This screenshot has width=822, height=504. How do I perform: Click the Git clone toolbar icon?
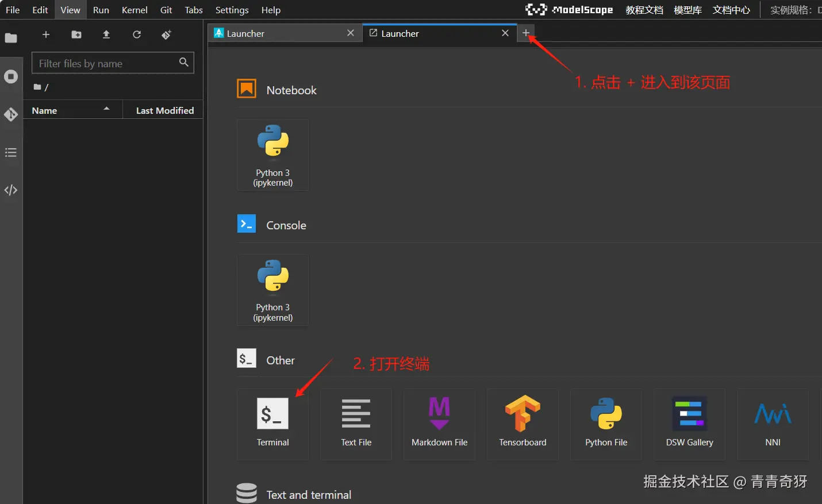(x=167, y=34)
